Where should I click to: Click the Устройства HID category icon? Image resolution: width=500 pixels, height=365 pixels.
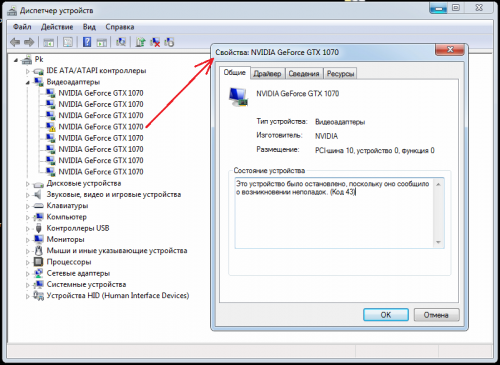(x=39, y=296)
